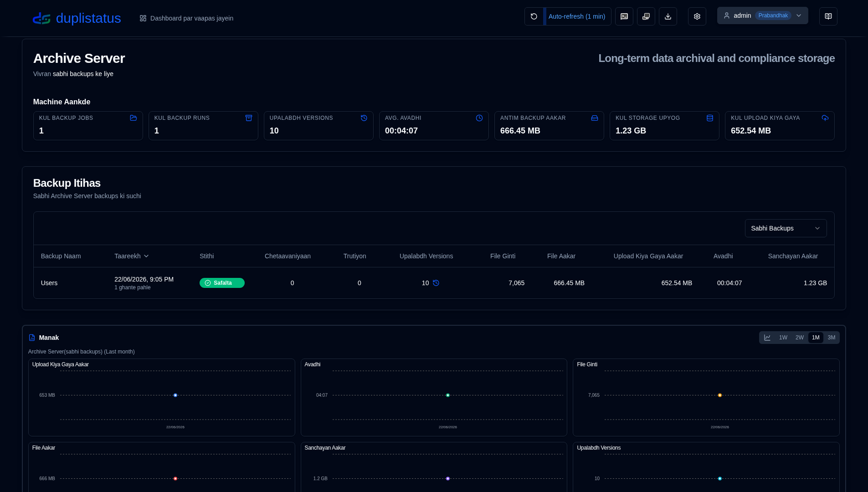
Task: Click the available versions history icon in Users row
Action: (x=436, y=283)
